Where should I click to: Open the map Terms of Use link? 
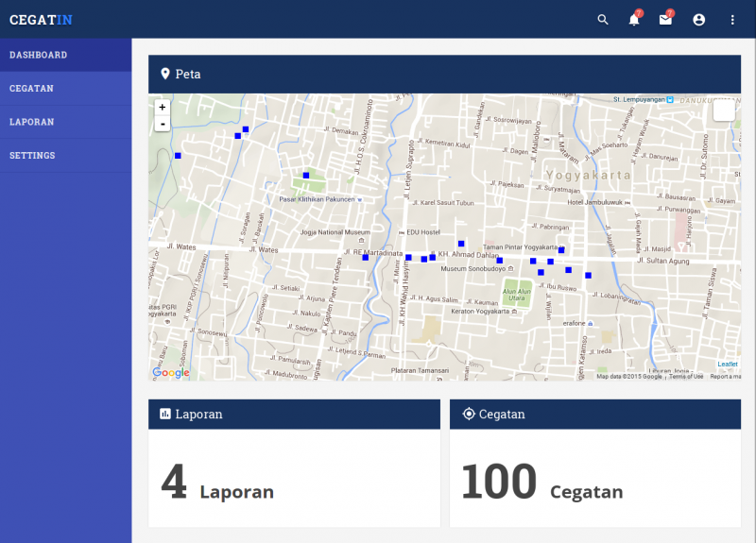(x=685, y=376)
